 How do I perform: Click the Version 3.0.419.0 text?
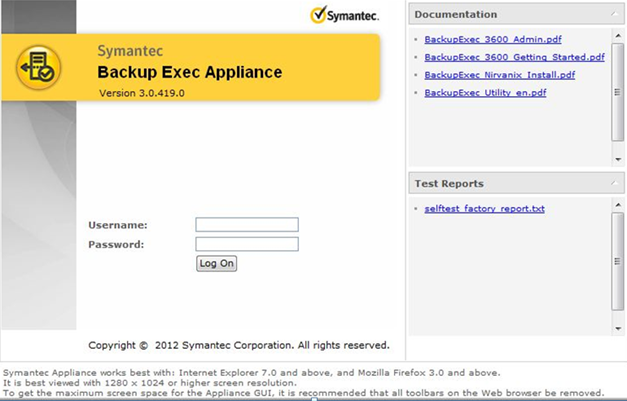(142, 93)
